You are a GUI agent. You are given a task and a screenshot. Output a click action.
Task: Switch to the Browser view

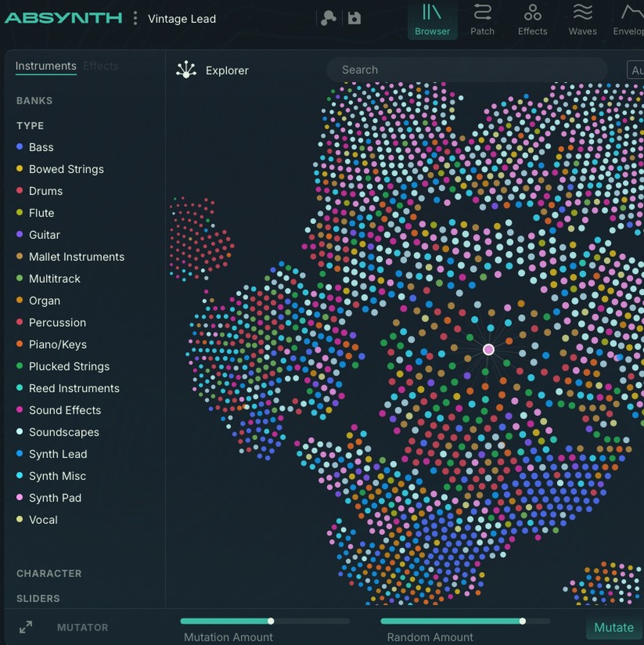pos(432,19)
